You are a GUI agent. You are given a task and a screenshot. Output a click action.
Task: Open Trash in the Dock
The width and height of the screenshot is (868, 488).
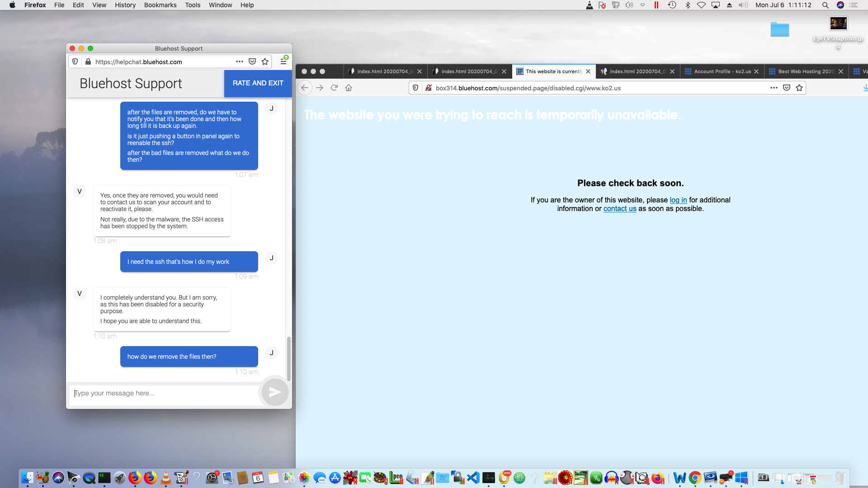coord(840,478)
